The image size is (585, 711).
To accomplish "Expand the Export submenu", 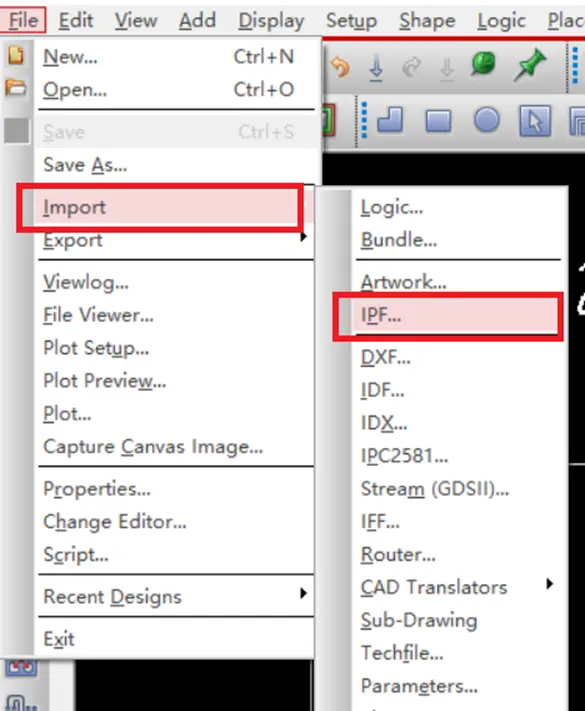I will (x=174, y=240).
